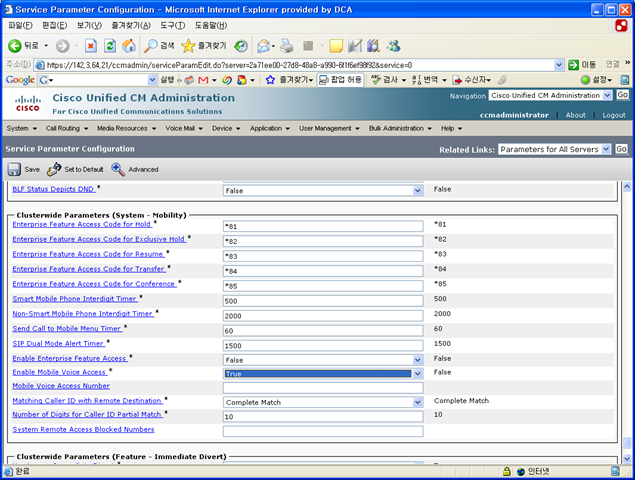Image resolution: width=635 pixels, height=480 pixels.
Task: Click the Advanced magnifier icon
Action: 118,169
